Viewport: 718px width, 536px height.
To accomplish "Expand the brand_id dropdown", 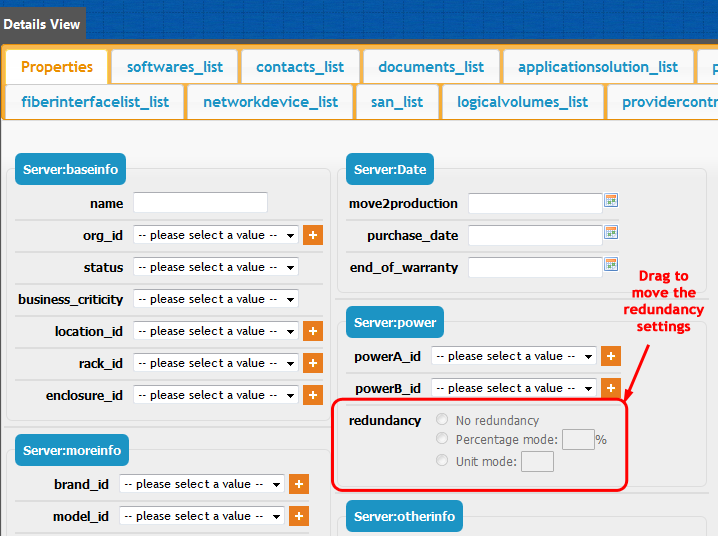I will [202, 484].
